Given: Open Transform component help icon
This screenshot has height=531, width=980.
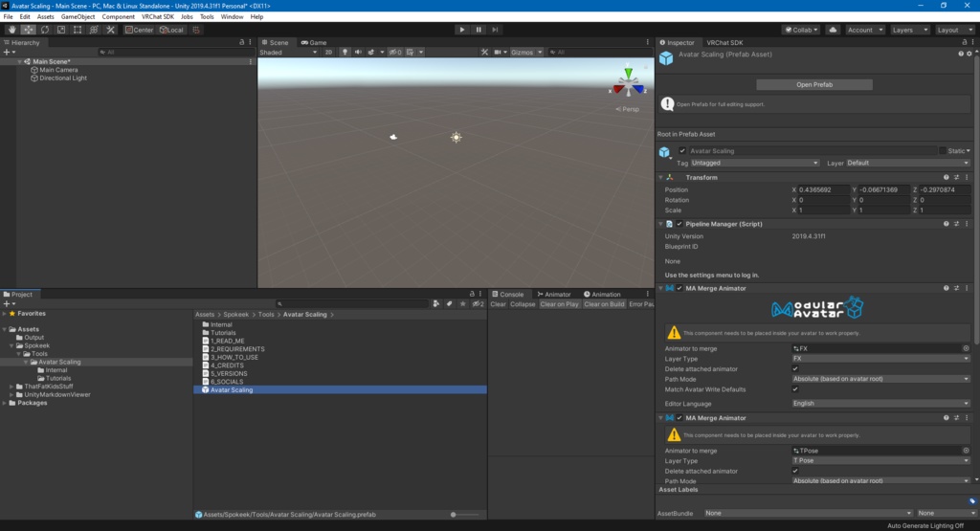Looking at the screenshot, I should [x=947, y=177].
